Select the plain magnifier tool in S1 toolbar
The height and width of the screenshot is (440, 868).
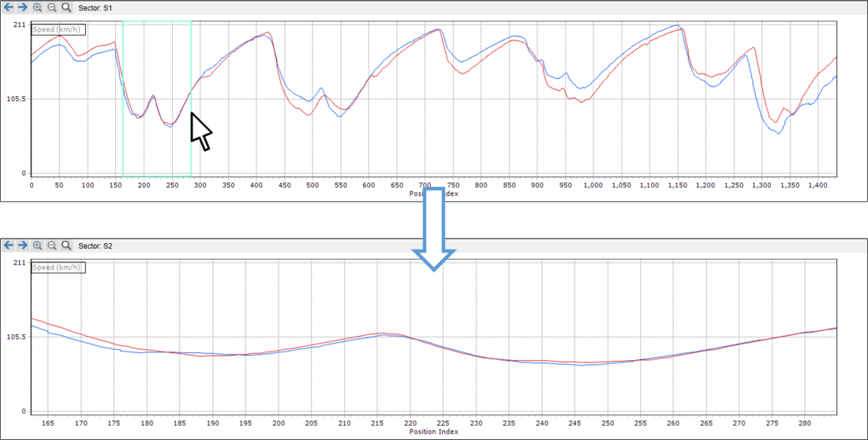click(65, 8)
